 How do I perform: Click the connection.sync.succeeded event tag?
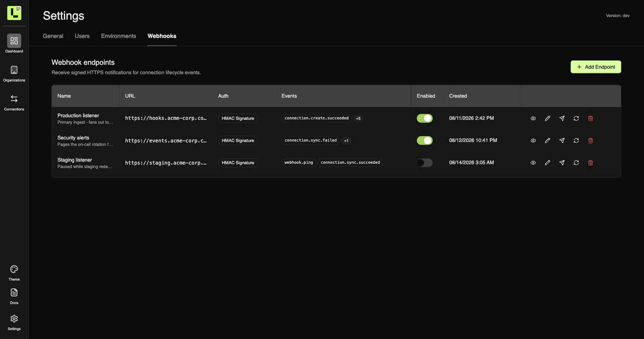pos(351,162)
